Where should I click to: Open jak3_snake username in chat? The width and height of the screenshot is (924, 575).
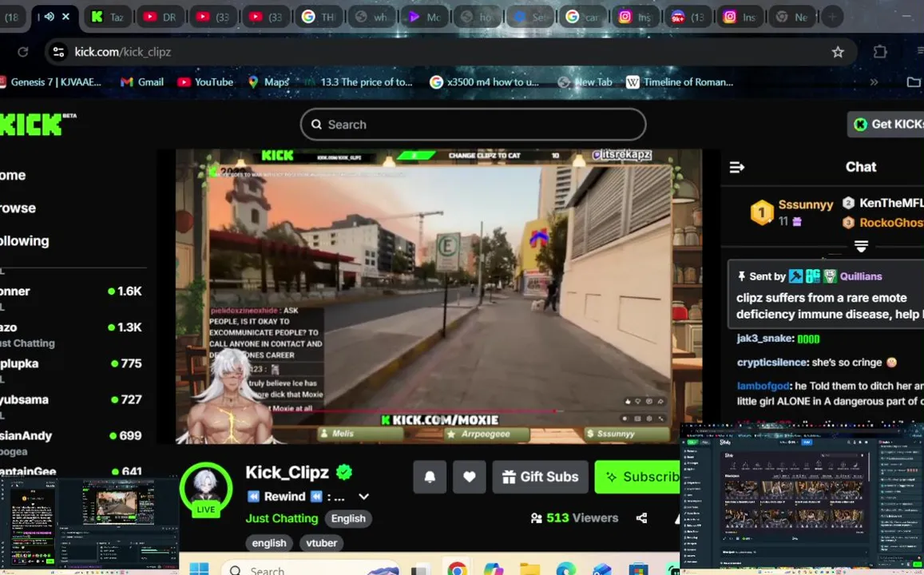765,338
